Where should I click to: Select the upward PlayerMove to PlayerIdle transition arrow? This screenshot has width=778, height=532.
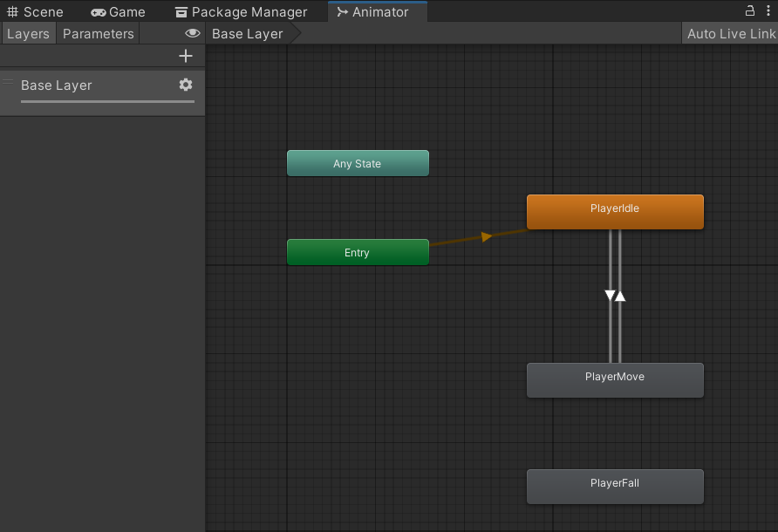[620, 296]
